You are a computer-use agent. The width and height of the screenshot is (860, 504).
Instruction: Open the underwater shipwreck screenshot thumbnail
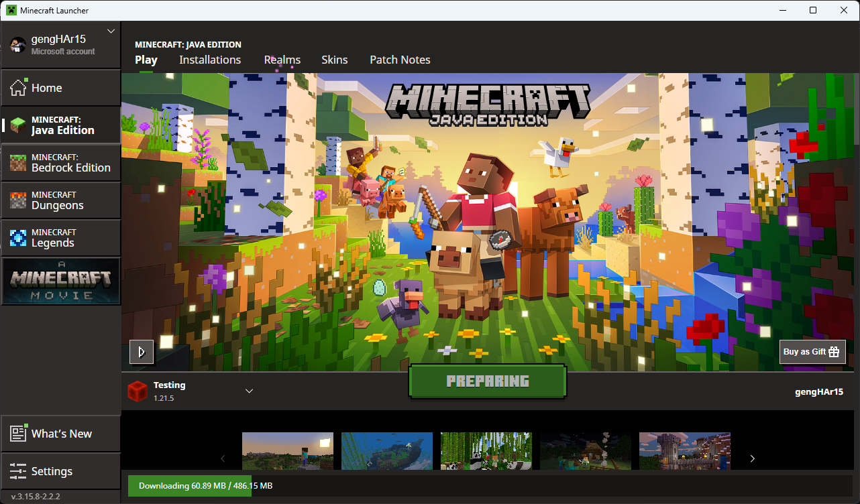point(387,451)
